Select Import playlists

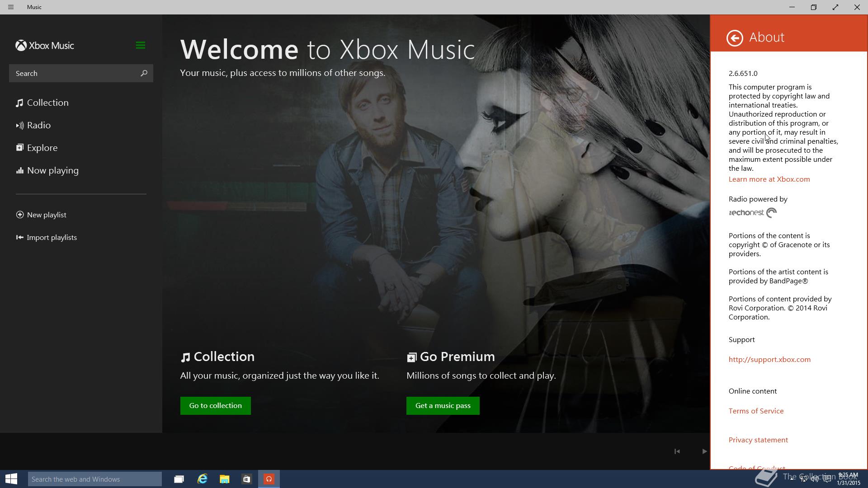pos(47,237)
